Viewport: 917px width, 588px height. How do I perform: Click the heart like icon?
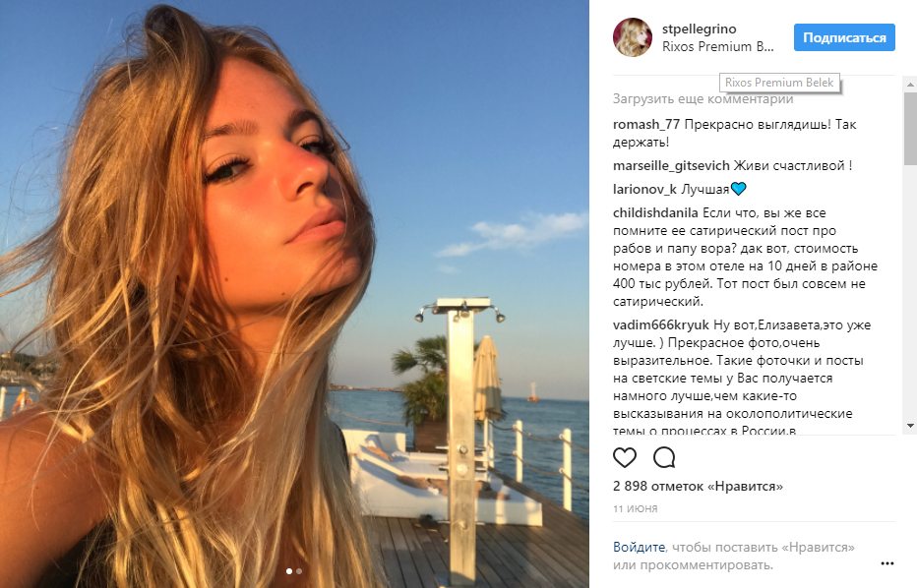[624, 457]
